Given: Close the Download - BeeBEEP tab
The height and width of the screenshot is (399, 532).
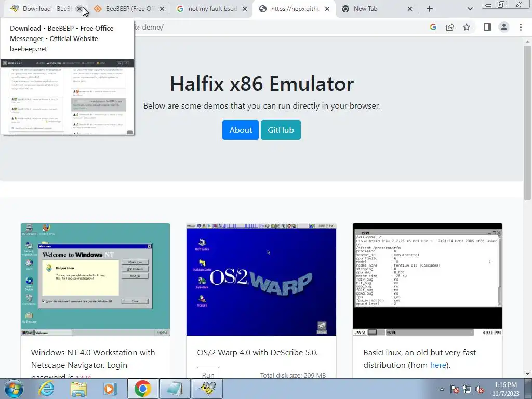Looking at the screenshot, I should click(79, 9).
